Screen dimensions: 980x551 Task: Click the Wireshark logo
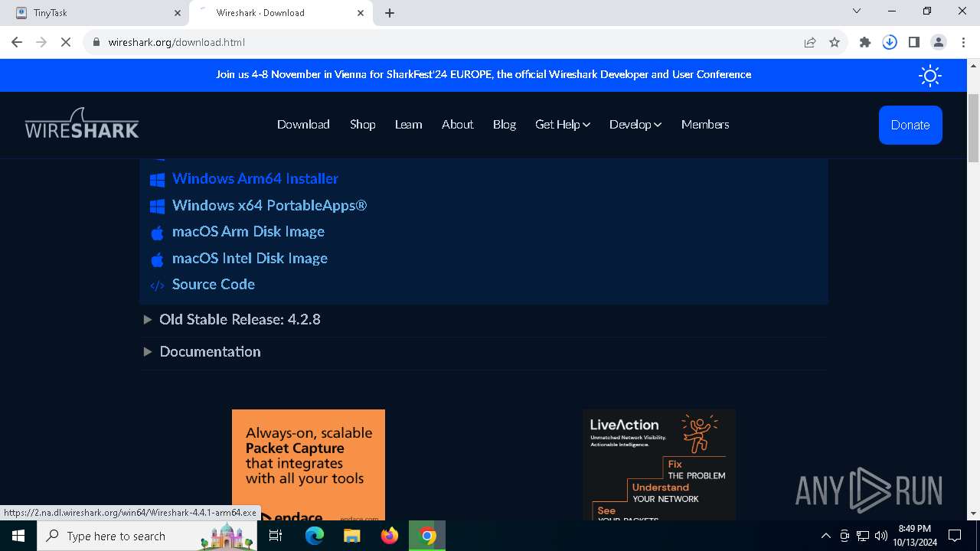pos(82,123)
